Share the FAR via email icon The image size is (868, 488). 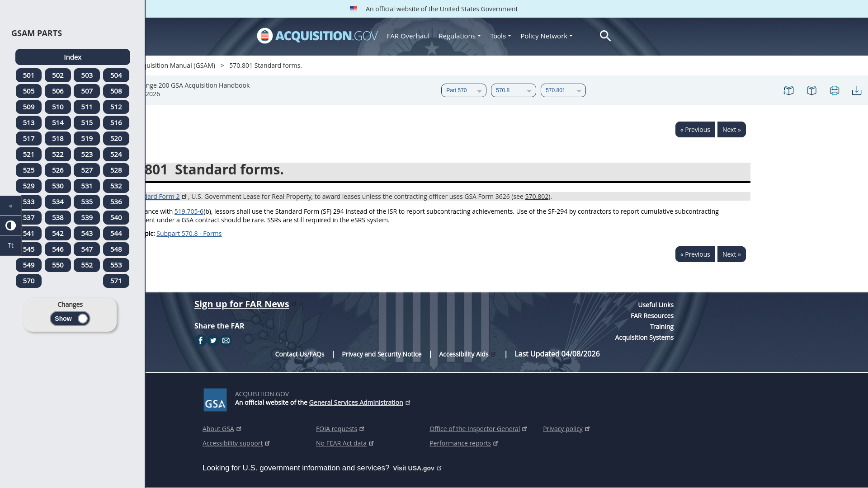[x=226, y=340]
